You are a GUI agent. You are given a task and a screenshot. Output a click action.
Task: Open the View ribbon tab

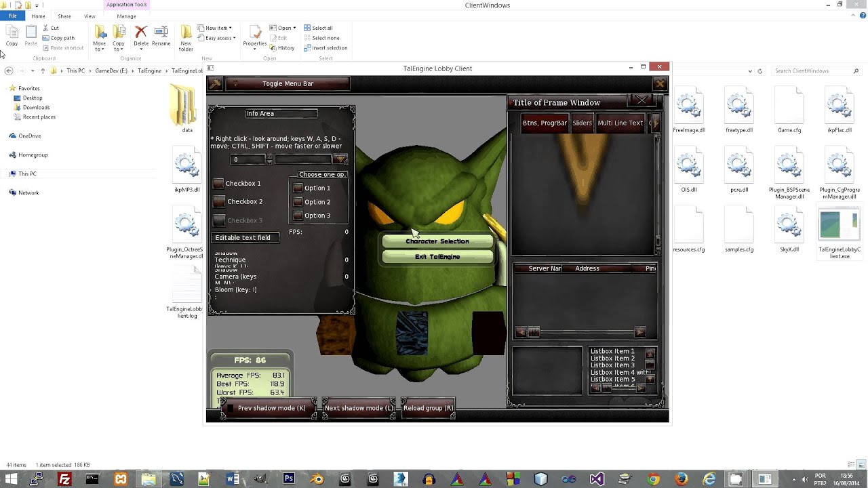tap(90, 16)
